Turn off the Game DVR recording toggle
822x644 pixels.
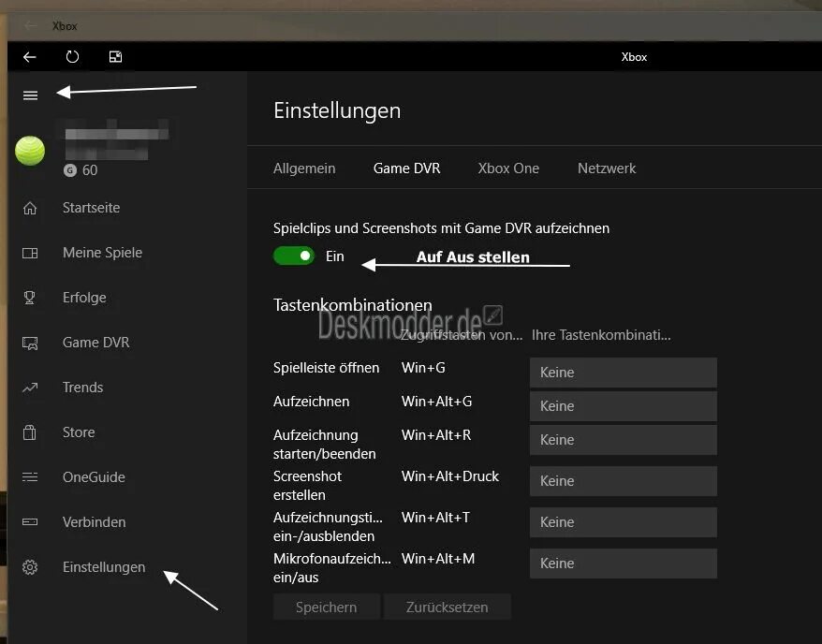294,256
